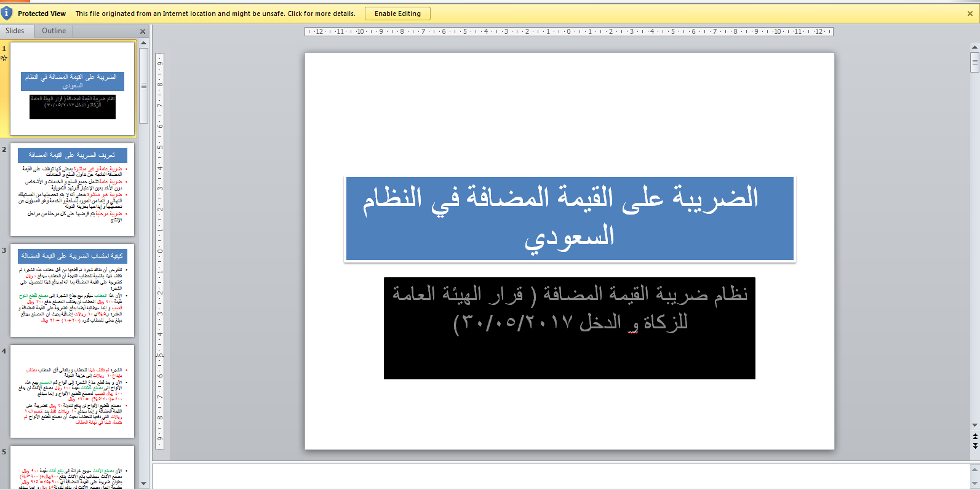980x490 pixels.
Task: Click the 'This file originated from an Internet location' message
Action: [215, 14]
